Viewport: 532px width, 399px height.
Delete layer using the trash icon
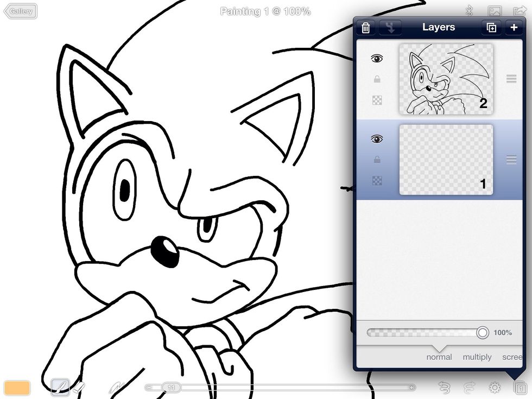(365, 27)
